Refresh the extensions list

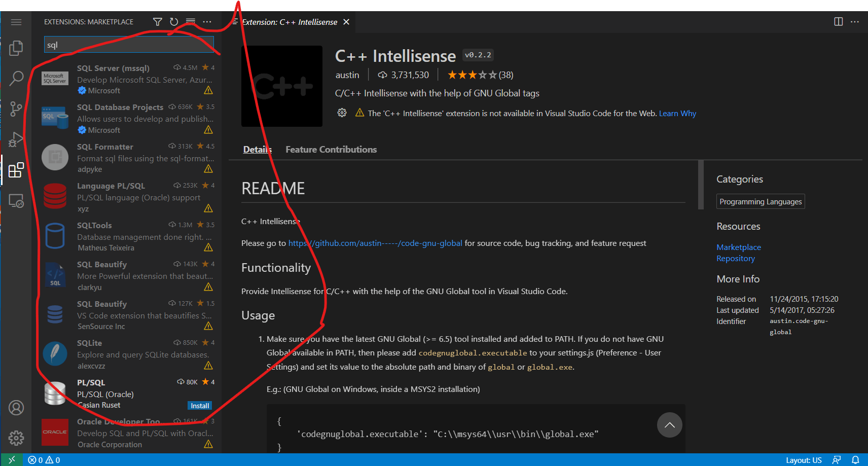pos(174,22)
